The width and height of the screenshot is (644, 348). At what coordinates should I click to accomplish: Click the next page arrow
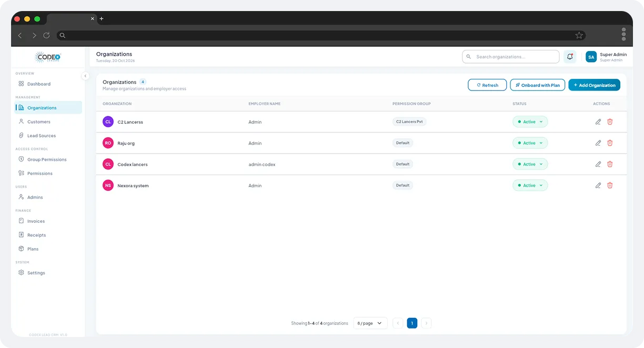426,323
